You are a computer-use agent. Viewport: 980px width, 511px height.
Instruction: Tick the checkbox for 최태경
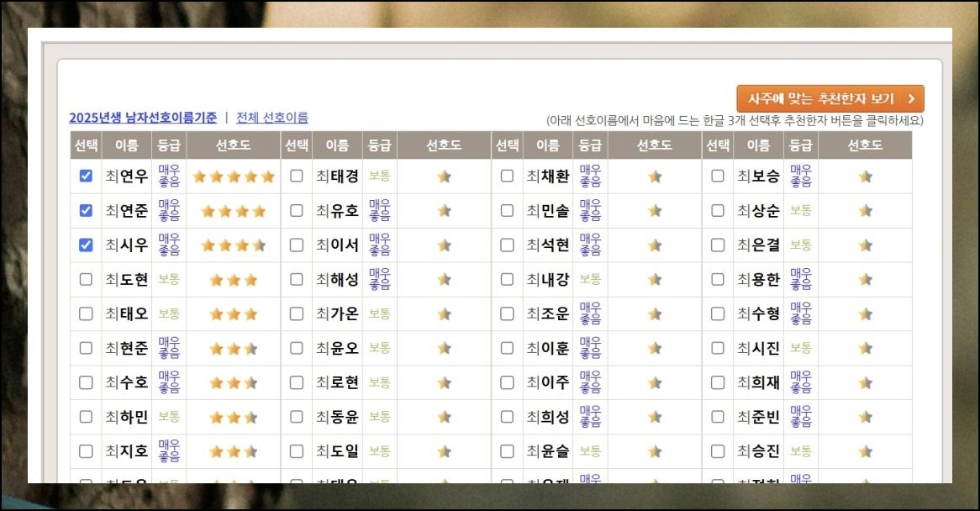click(297, 176)
